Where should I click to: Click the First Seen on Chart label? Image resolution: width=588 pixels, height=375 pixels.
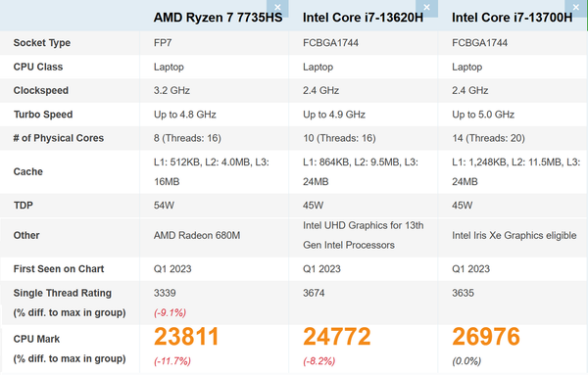click(59, 269)
